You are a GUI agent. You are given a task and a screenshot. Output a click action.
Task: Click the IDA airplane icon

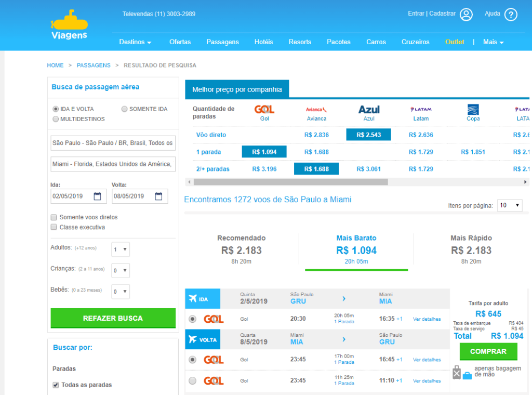pos(193,299)
